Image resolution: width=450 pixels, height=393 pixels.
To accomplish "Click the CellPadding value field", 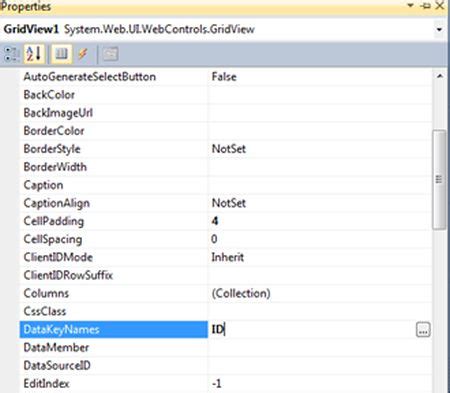I will (320, 221).
